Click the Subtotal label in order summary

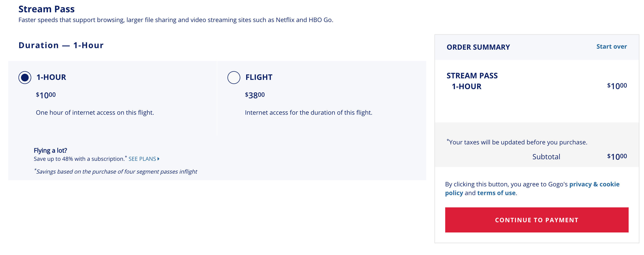546,157
